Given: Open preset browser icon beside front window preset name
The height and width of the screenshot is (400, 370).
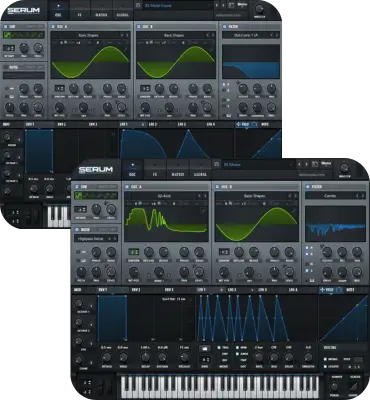Looking at the screenshot, I should click(217, 164).
